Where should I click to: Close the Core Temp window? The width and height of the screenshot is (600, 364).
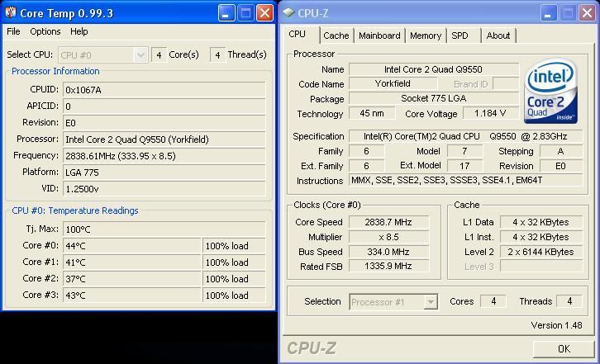pos(264,13)
